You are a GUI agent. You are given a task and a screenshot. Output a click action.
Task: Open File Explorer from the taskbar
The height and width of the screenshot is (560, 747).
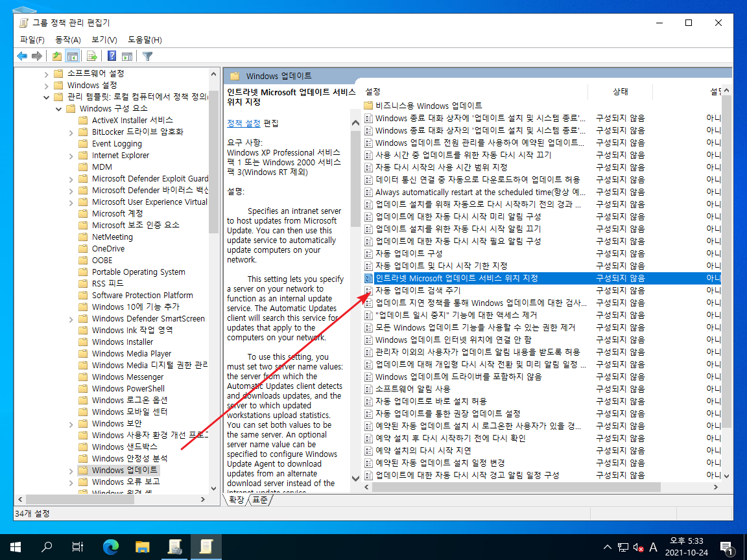click(143, 546)
